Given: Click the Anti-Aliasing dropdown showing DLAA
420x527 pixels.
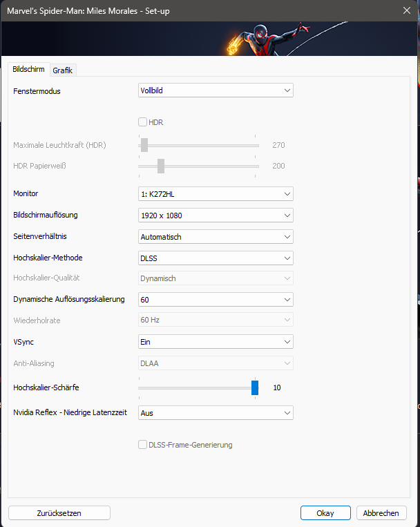Looking at the screenshot, I should (x=216, y=363).
